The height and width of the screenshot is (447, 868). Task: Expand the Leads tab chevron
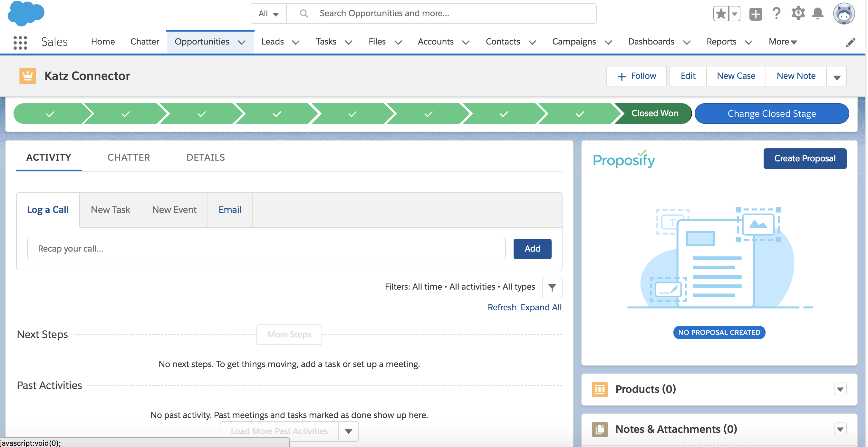click(x=296, y=42)
